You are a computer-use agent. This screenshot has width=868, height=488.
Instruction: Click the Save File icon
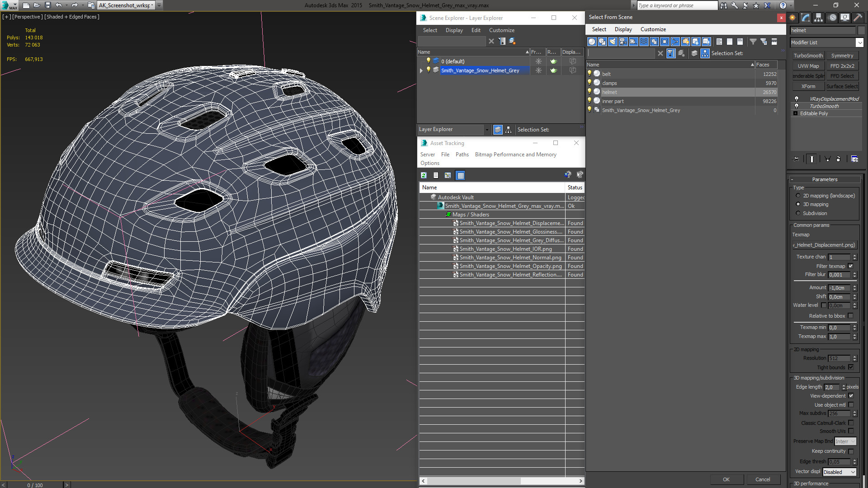(x=47, y=5)
